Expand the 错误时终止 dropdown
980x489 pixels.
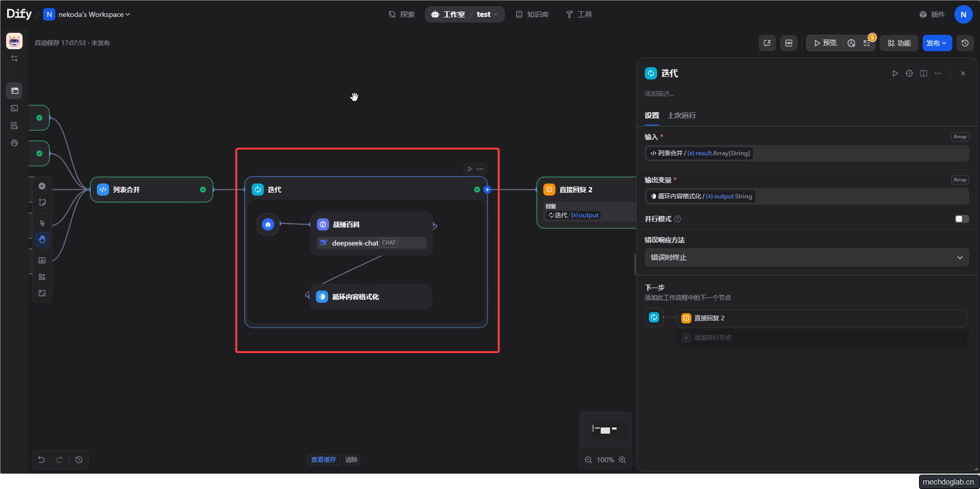click(x=806, y=257)
